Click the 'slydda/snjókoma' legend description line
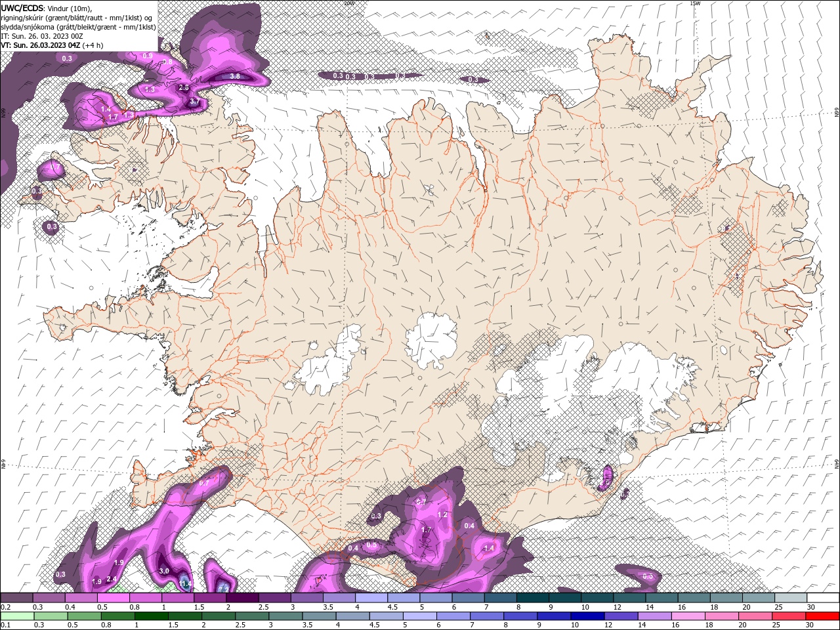840x630 pixels. tap(78, 27)
